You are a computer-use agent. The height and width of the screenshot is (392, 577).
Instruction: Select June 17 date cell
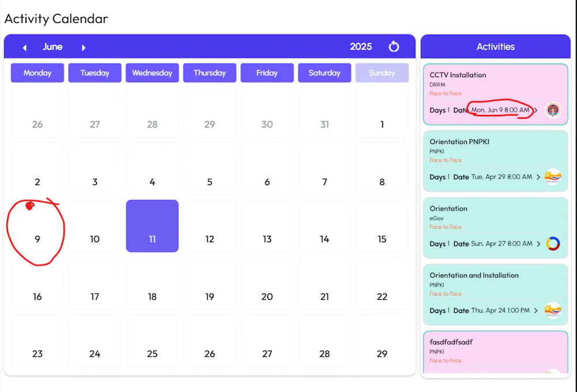95,283
